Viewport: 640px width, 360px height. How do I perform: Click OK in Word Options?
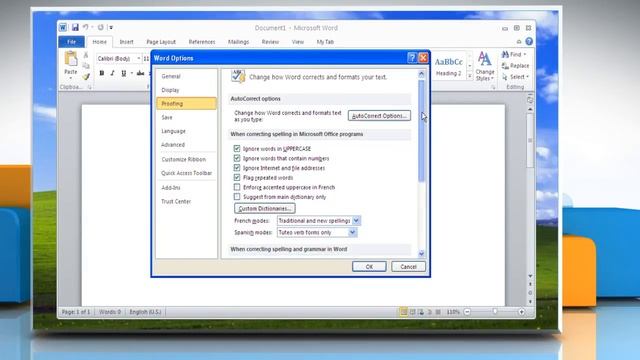coord(369,267)
